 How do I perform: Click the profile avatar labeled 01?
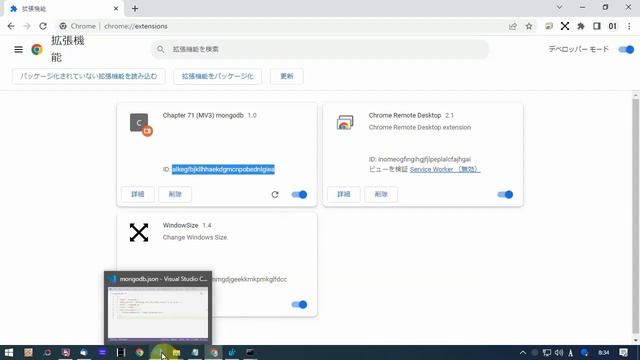[613, 26]
